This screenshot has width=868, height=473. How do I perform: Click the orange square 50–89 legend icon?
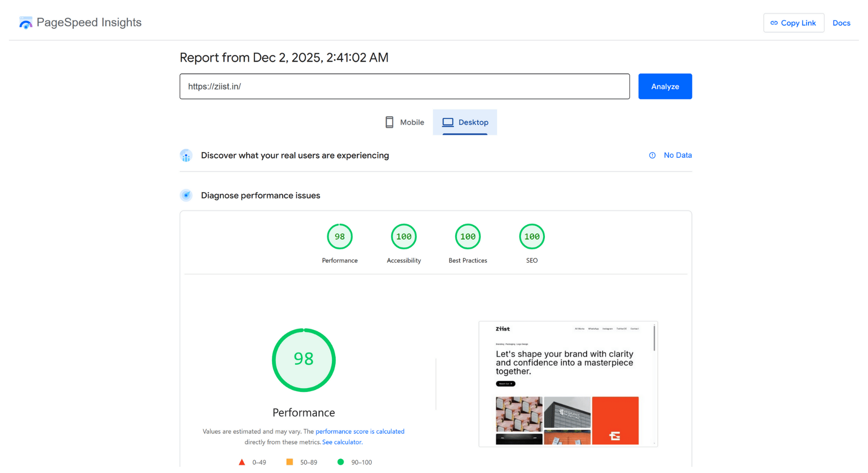pyautogui.click(x=289, y=462)
